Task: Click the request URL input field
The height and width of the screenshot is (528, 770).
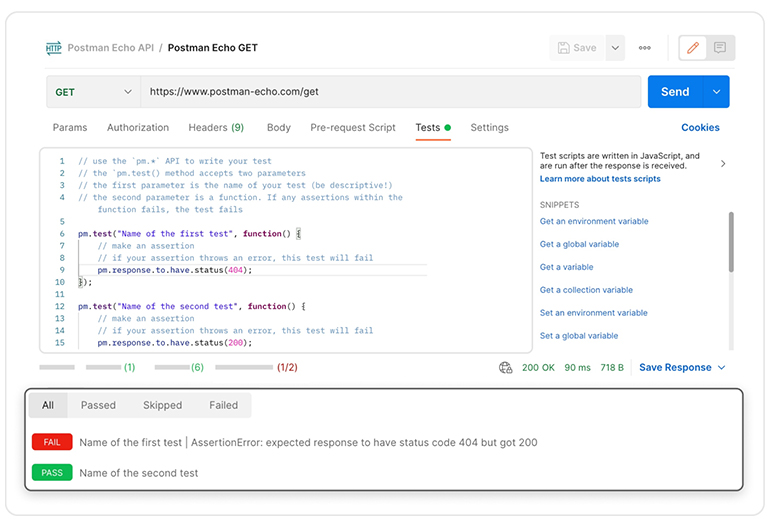Action: tap(390, 92)
